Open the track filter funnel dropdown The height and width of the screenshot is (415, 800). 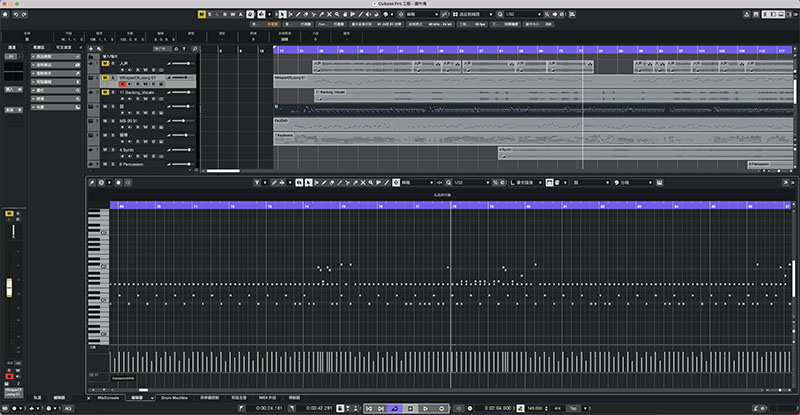click(x=184, y=49)
